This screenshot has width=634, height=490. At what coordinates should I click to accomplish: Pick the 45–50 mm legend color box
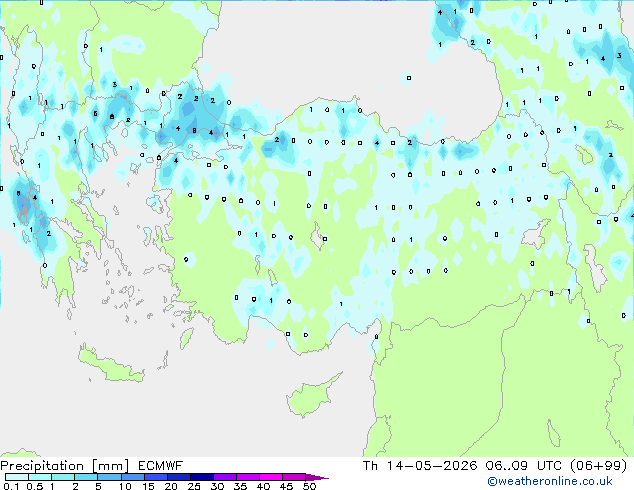coord(294,477)
